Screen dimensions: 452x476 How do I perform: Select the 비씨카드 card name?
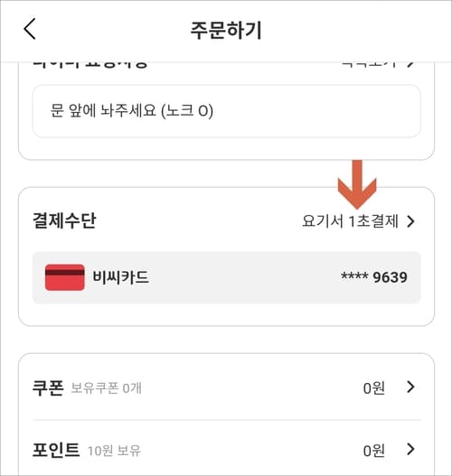(x=120, y=277)
